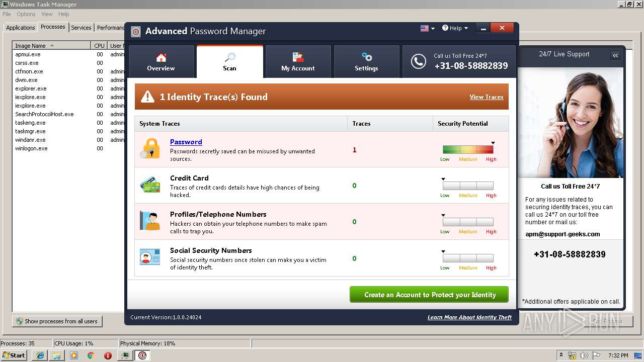Select SearchProtocolHost.exe process row
This screenshot has width=644, height=362.
[68, 114]
